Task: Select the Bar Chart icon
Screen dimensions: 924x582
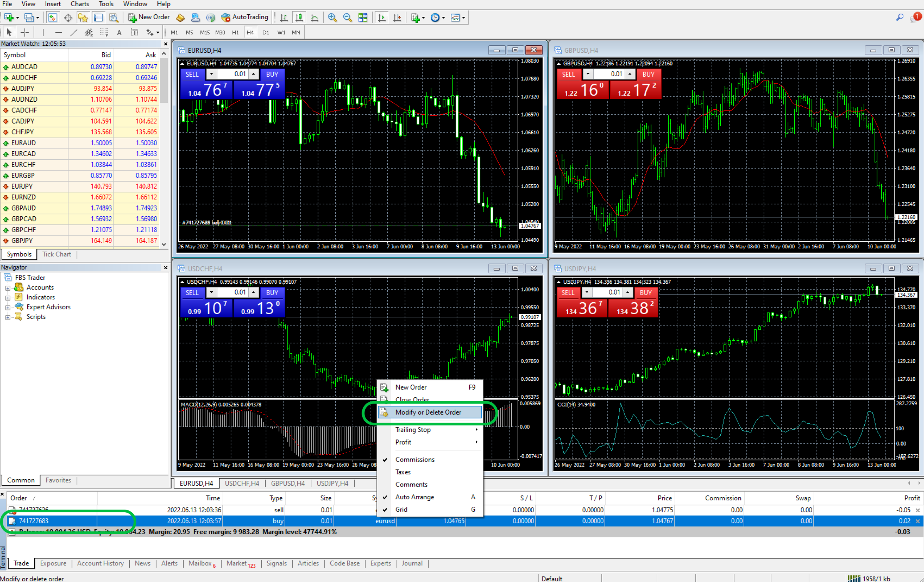Action: click(x=284, y=17)
